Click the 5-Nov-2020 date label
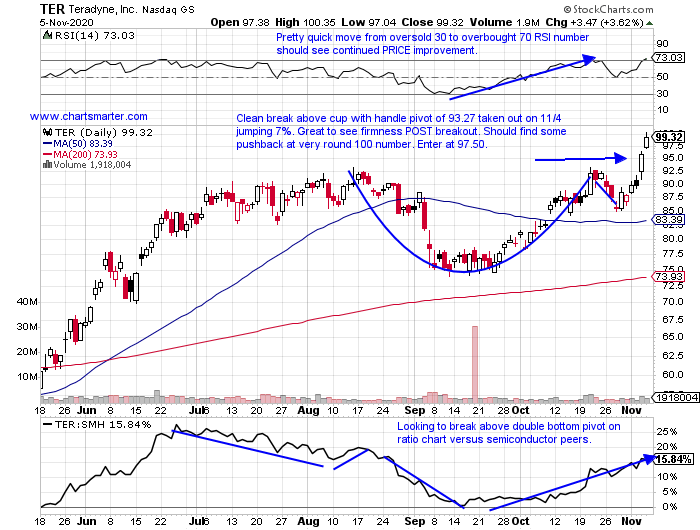This screenshot has height=530, width=700. (67, 22)
